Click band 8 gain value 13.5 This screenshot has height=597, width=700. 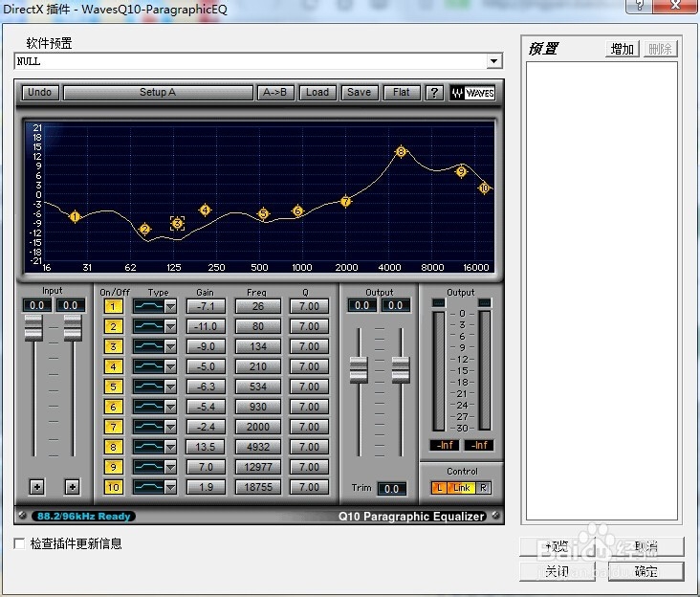click(206, 447)
